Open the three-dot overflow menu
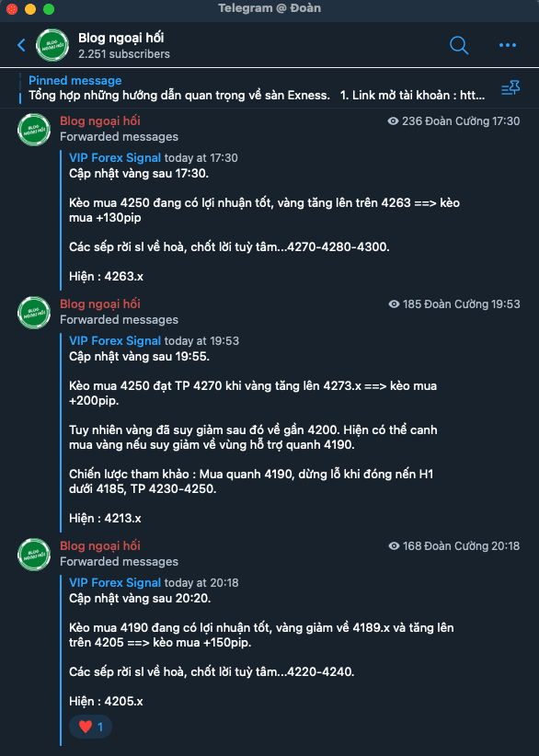The width and height of the screenshot is (539, 756). click(x=507, y=44)
